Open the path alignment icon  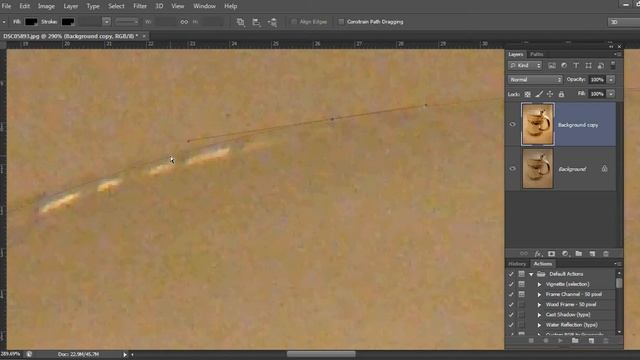pos(256,22)
